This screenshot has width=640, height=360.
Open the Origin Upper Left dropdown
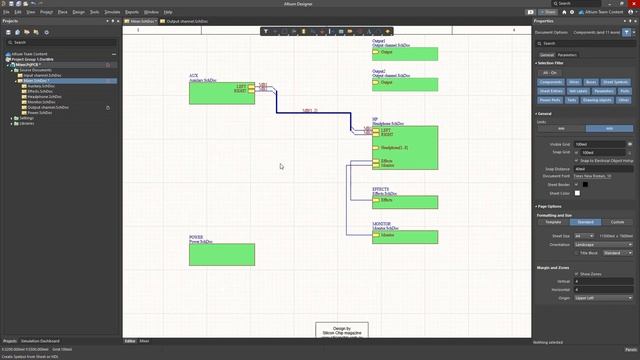coord(603,298)
